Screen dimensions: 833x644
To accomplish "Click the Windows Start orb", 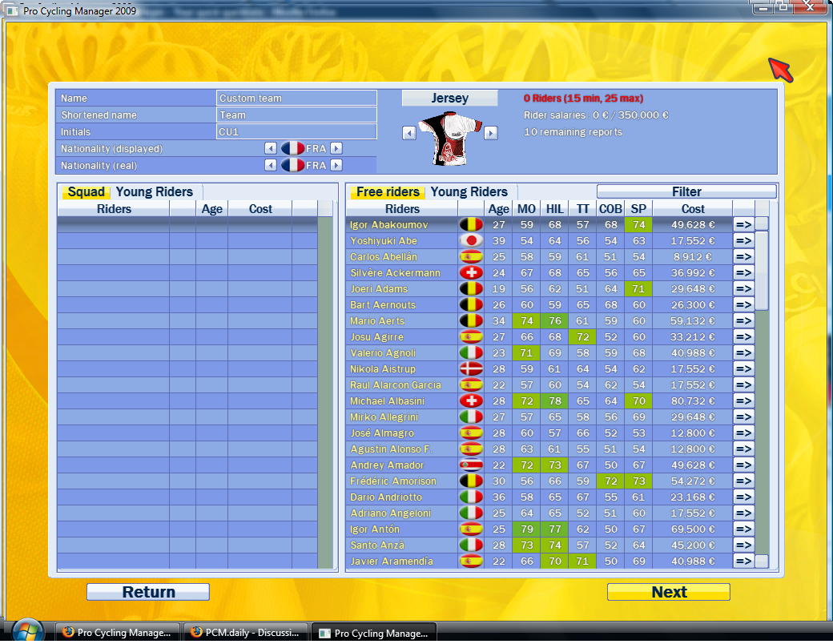I will click(x=28, y=630).
